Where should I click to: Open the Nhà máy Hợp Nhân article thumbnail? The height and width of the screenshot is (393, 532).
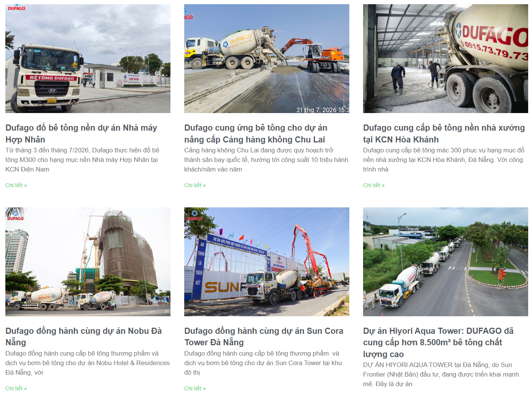[88, 58]
